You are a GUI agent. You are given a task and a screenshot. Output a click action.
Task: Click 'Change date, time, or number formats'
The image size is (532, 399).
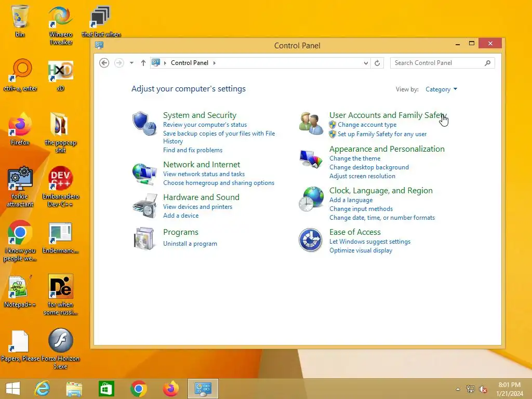coord(382,218)
